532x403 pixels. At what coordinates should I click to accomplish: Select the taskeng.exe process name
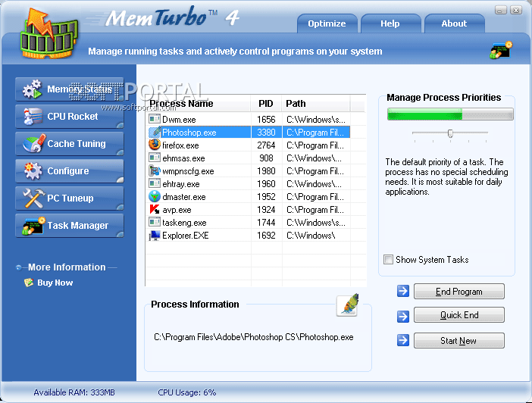point(184,223)
